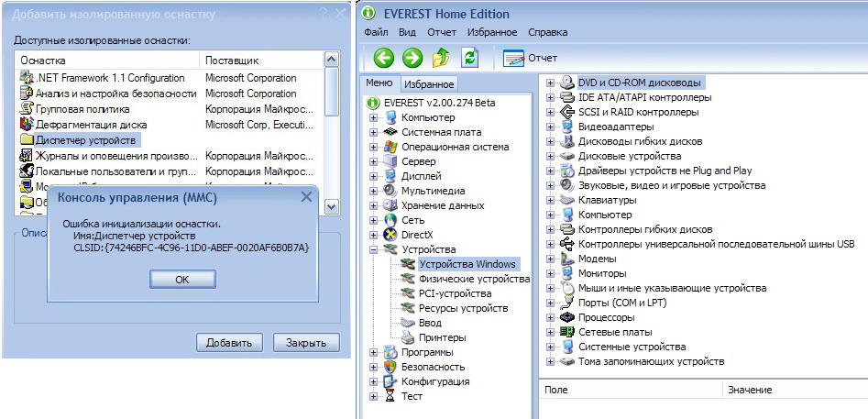Click the Добавить button
Screen dimensions: 868x419
pos(229,343)
